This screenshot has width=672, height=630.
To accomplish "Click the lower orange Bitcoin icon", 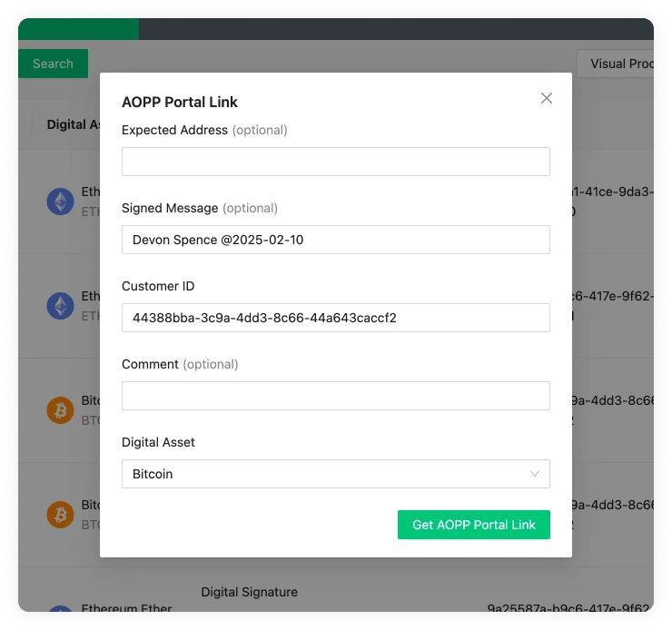I will click(x=60, y=515).
